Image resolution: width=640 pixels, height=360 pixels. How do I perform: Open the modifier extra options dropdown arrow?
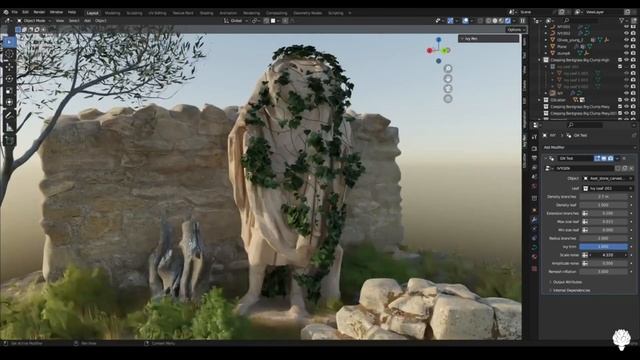point(617,158)
